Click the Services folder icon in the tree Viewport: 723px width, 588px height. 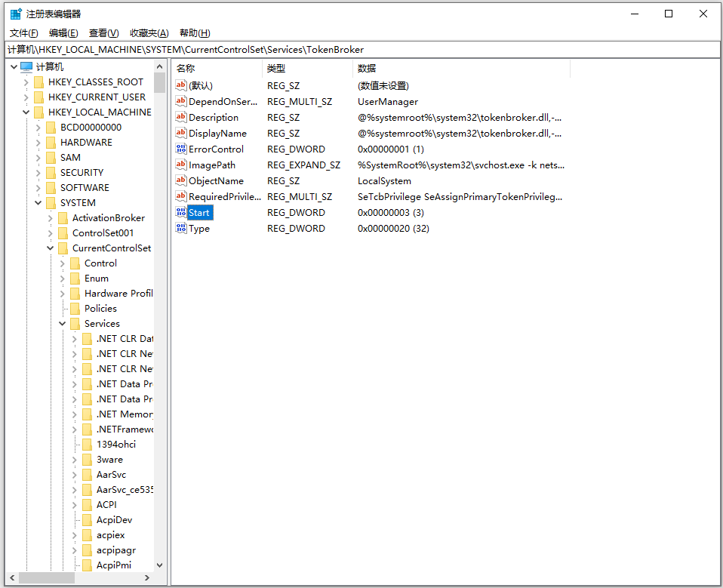click(x=75, y=324)
